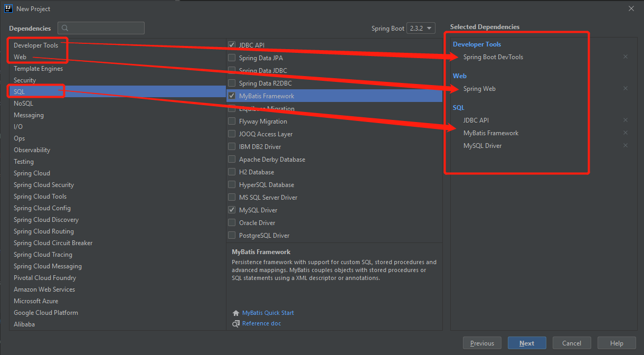This screenshot has height=355, width=644.
Task: Select the Alibaba category
Action: tap(117, 324)
